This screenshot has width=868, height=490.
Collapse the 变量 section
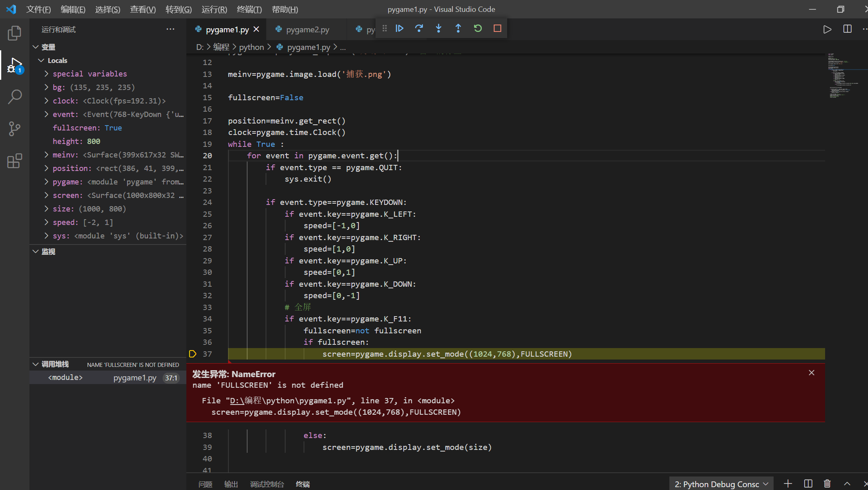coord(36,47)
